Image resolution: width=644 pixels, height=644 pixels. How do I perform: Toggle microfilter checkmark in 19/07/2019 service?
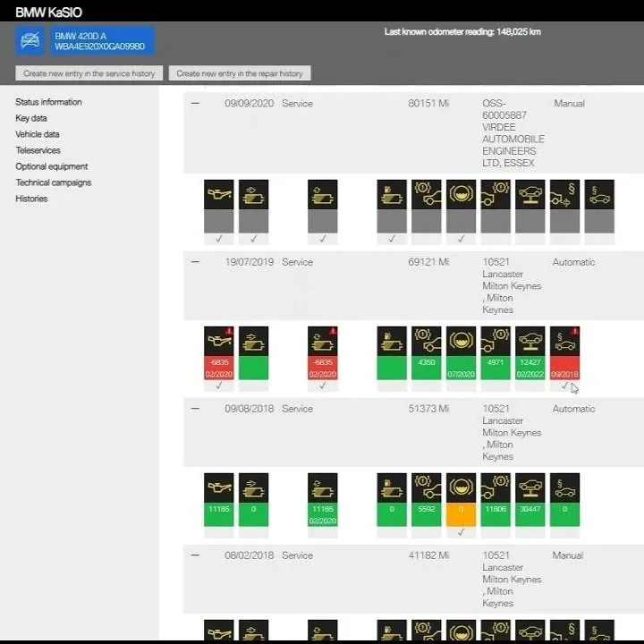click(322, 386)
